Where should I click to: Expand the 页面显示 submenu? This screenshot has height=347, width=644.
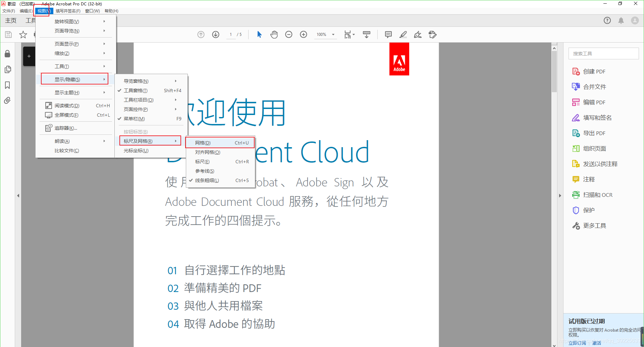tap(76, 44)
